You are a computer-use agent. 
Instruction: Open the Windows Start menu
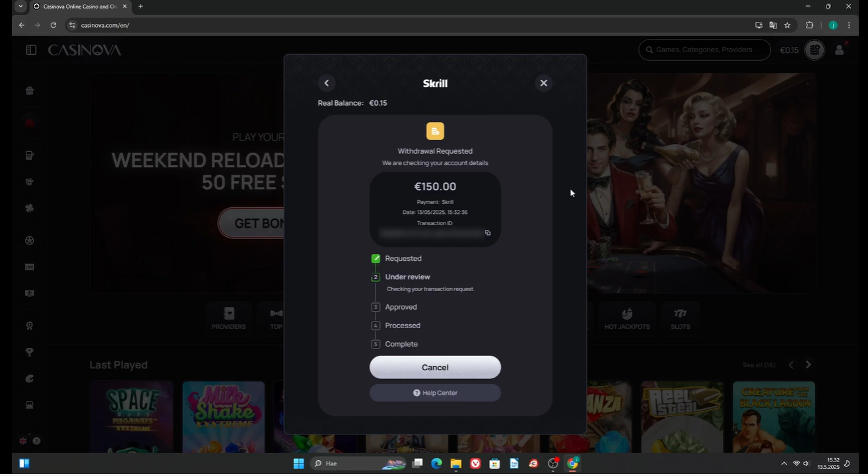point(298,463)
